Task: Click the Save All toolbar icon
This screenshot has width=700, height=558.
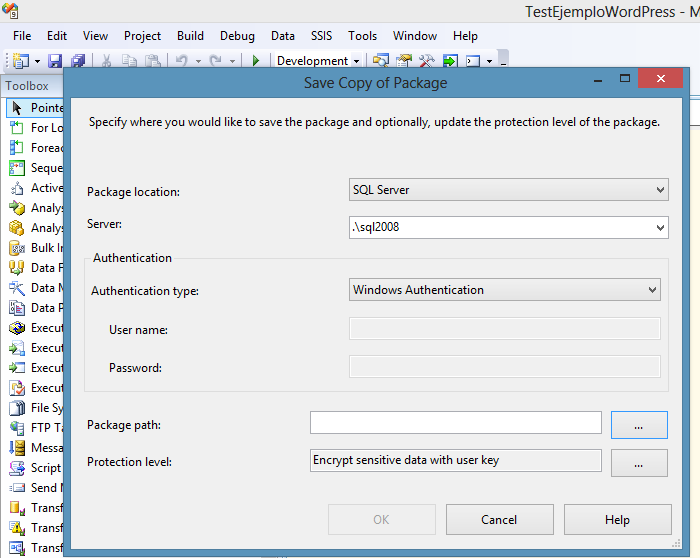Action: 77,61
